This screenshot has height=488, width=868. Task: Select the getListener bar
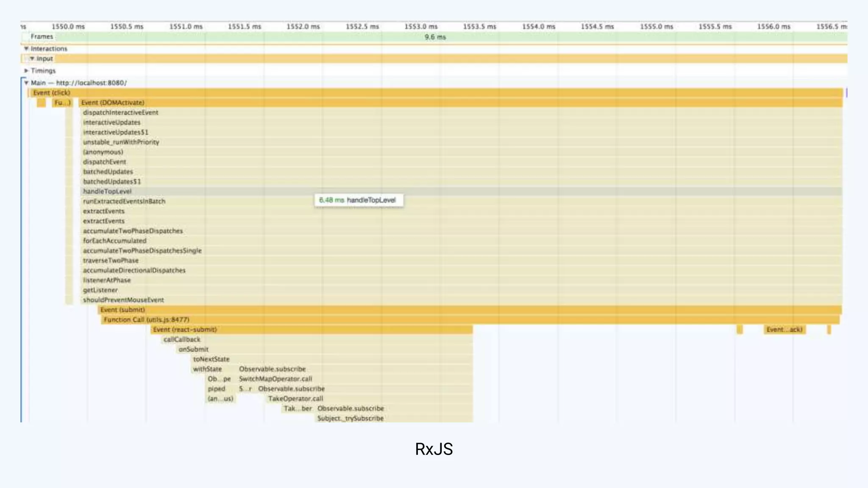tap(461, 290)
